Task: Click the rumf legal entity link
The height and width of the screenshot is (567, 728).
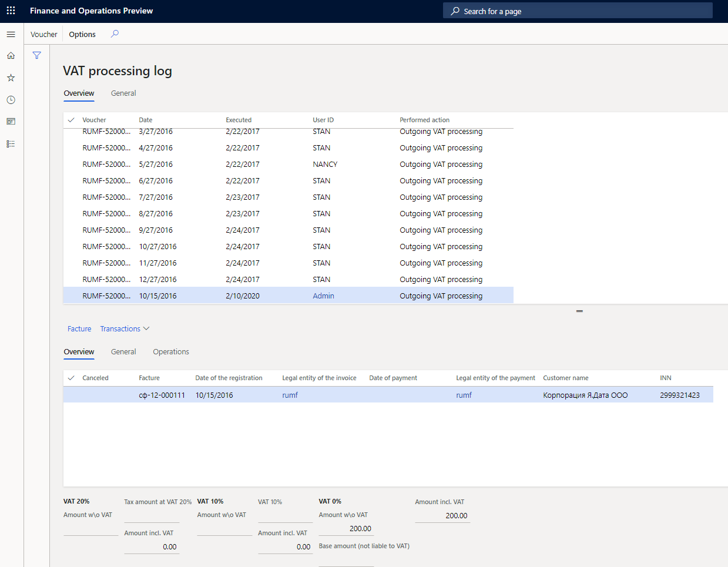Action: coord(290,395)
